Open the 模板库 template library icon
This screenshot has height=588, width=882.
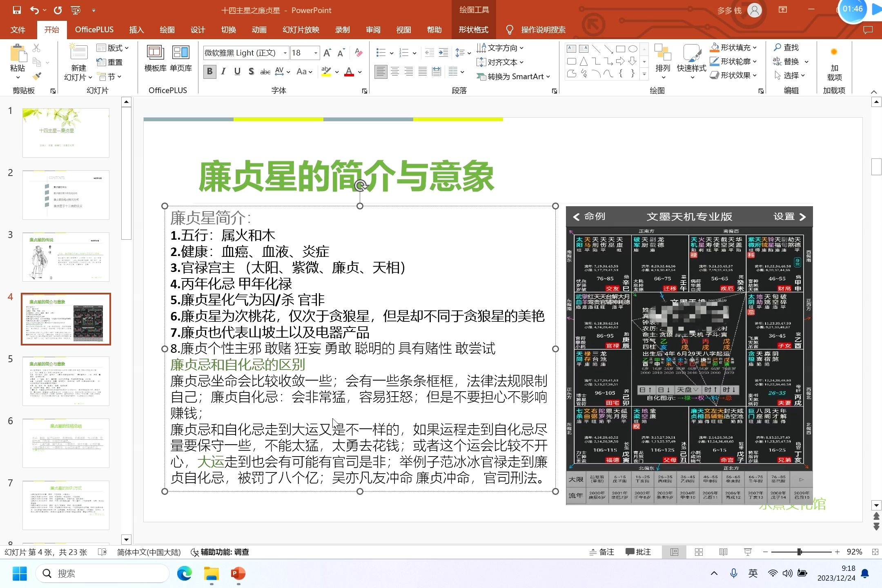pos(155,53)
